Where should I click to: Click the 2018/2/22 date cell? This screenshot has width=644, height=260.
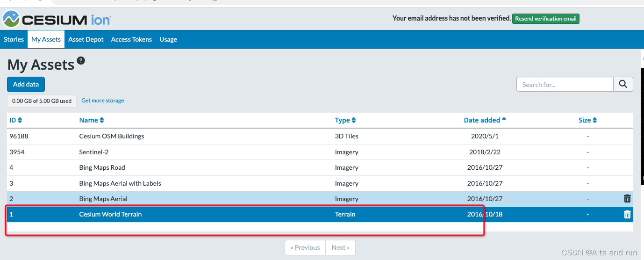pyautogui.click(x=485, y=152)
